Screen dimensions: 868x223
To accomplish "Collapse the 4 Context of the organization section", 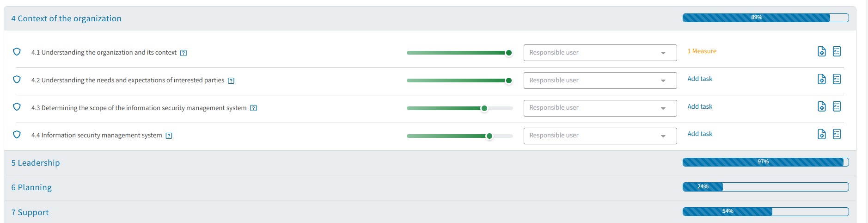I will coord(66,19).
